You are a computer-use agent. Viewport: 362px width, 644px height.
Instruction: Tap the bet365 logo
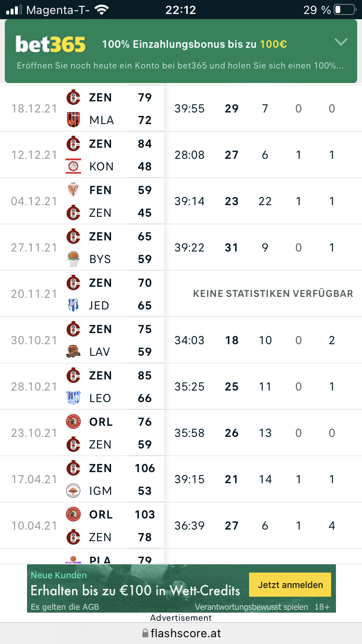tap(51, 44)
